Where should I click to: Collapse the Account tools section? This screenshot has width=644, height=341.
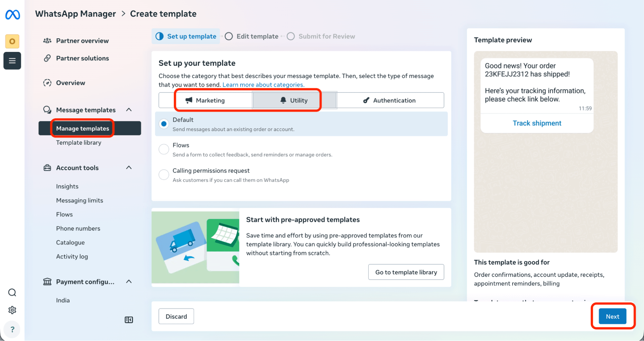pos(129,168)
